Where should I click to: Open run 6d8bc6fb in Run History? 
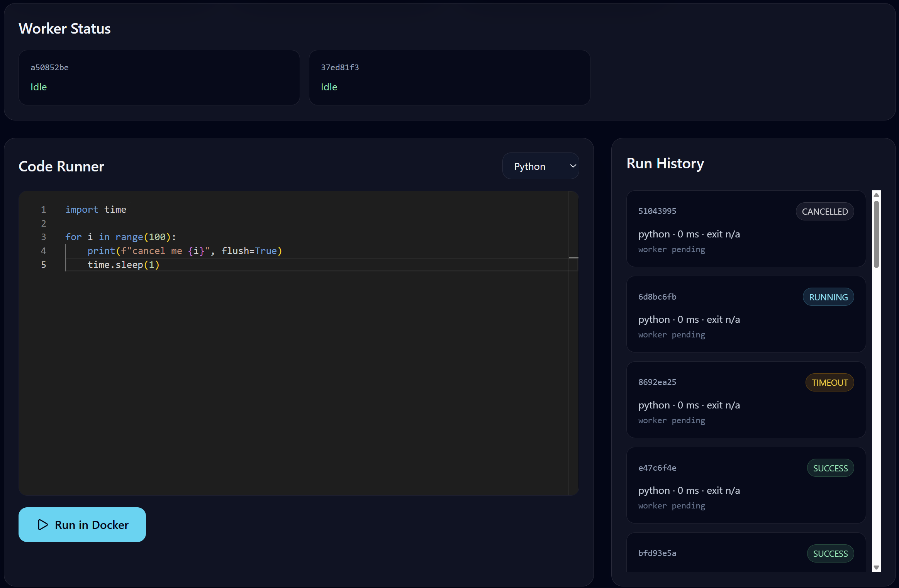tap(746, 314)
